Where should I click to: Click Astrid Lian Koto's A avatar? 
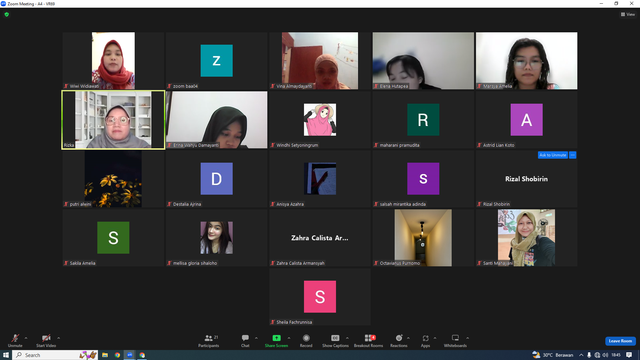527,120
